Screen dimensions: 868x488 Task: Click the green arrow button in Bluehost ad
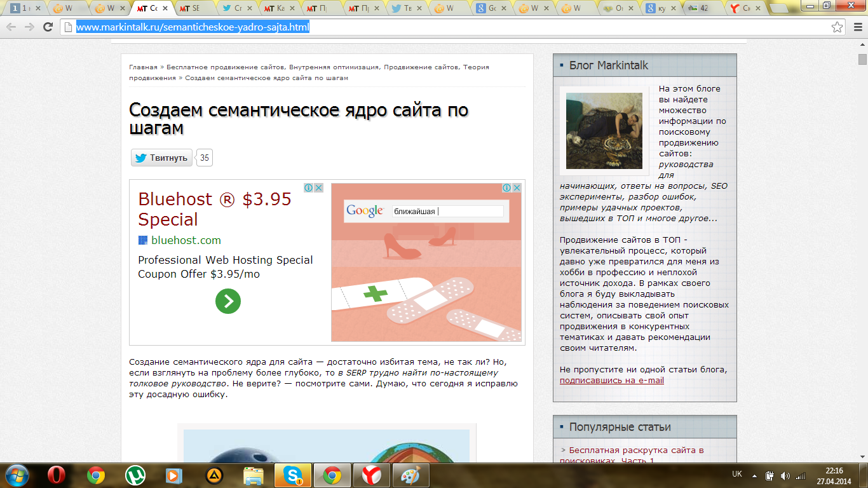(227, 301)
